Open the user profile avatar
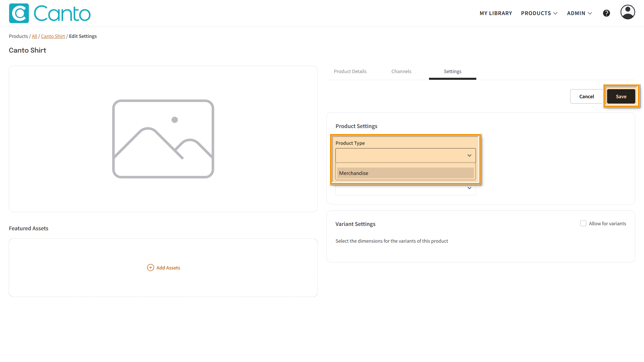This screenshot has height=362, width=644. [x=628, y=12]
